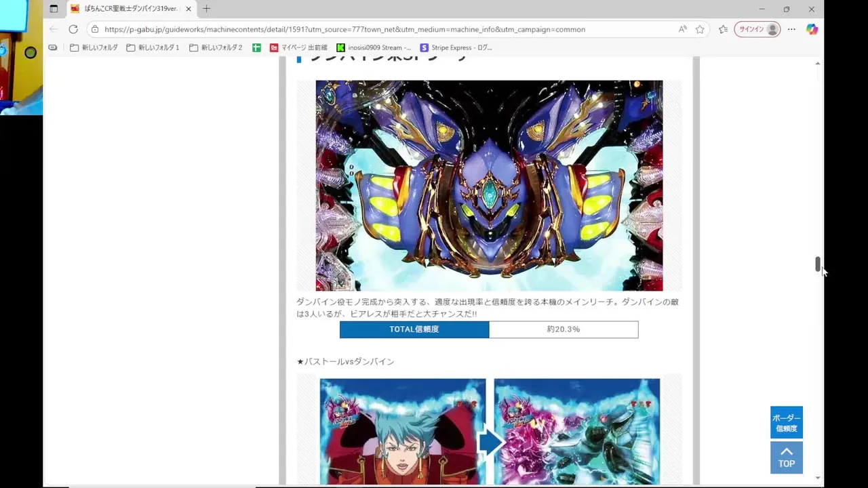Go back to previous page
The width and height of the screenshot is (868, 488).
click(54, 29)
